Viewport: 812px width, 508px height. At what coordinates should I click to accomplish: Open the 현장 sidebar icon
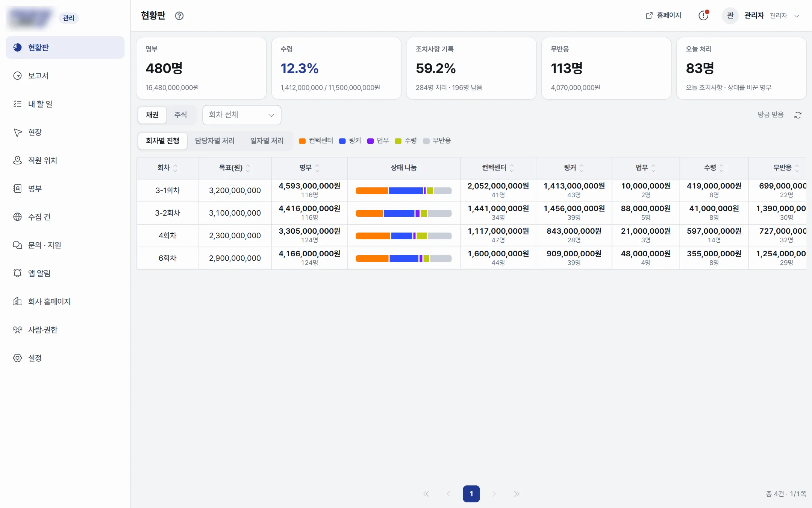pos(17,132)
